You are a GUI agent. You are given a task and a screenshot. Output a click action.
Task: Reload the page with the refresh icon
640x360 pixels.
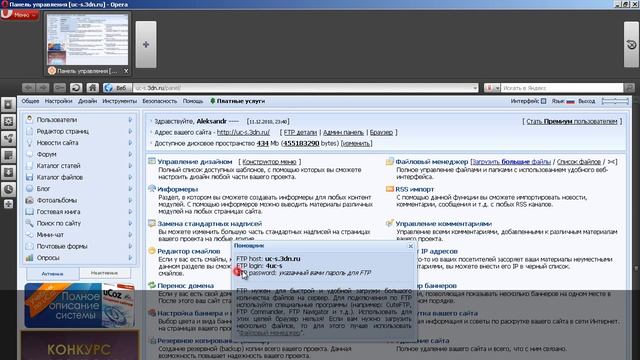[76, 88]
